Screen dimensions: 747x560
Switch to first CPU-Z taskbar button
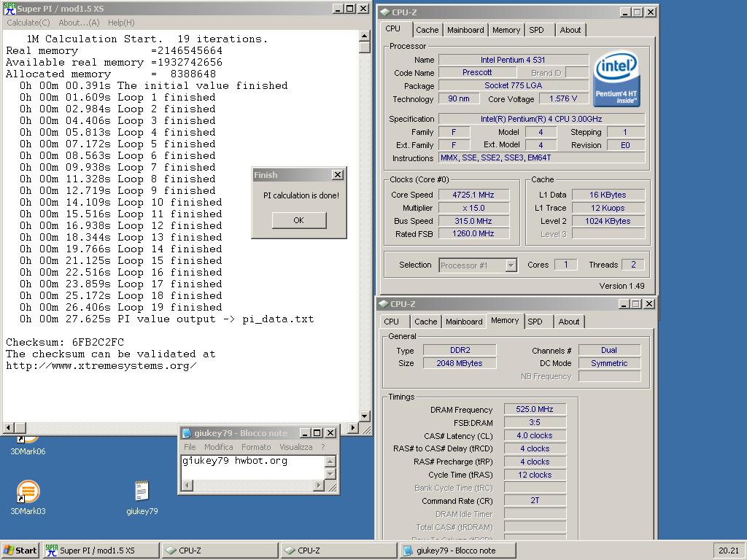point(220,550)
